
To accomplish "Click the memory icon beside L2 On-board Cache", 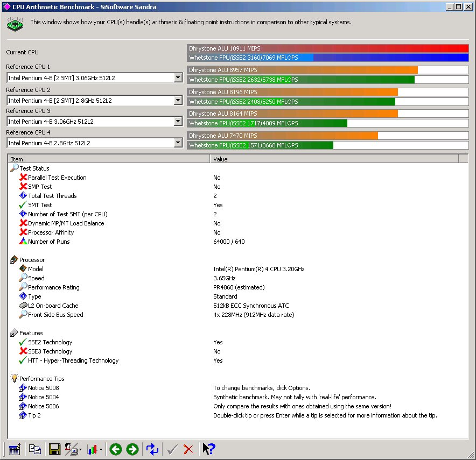I will click(x=23, y=306).
